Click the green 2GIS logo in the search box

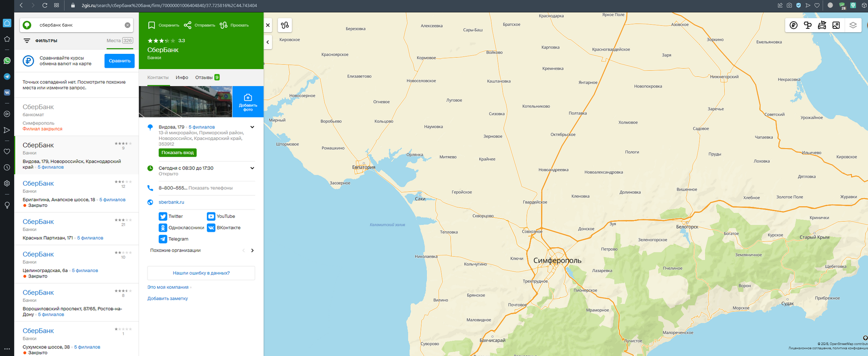tap(27, 25)
